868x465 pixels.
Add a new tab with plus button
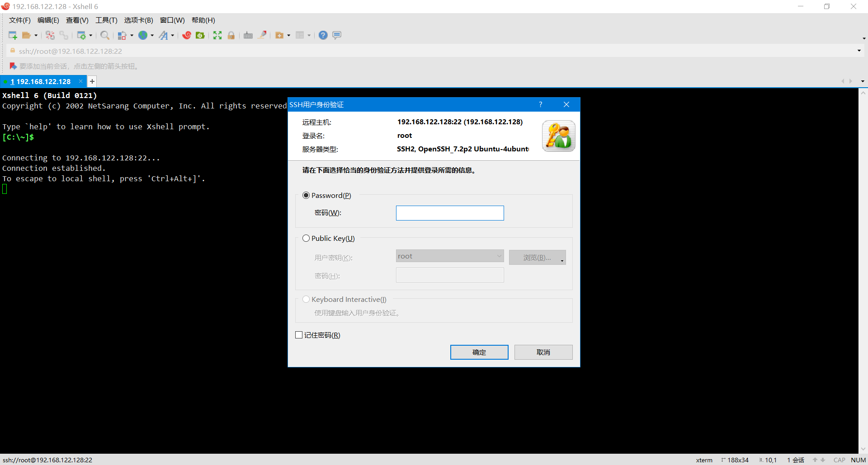(92, 81)
